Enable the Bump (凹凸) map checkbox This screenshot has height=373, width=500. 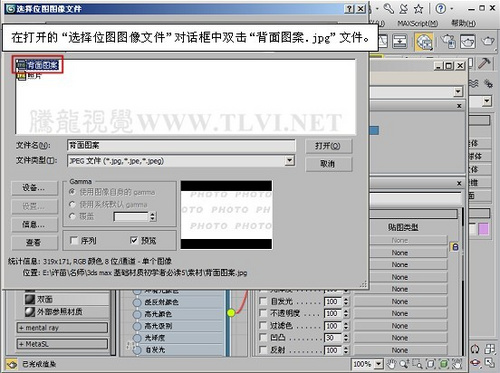point(263,338)
